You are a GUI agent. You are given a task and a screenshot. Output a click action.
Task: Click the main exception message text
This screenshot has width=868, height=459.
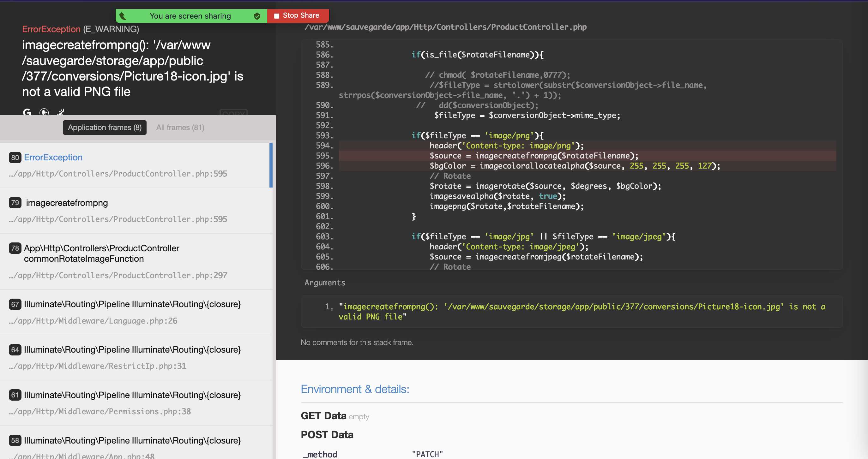click(132, 69)
